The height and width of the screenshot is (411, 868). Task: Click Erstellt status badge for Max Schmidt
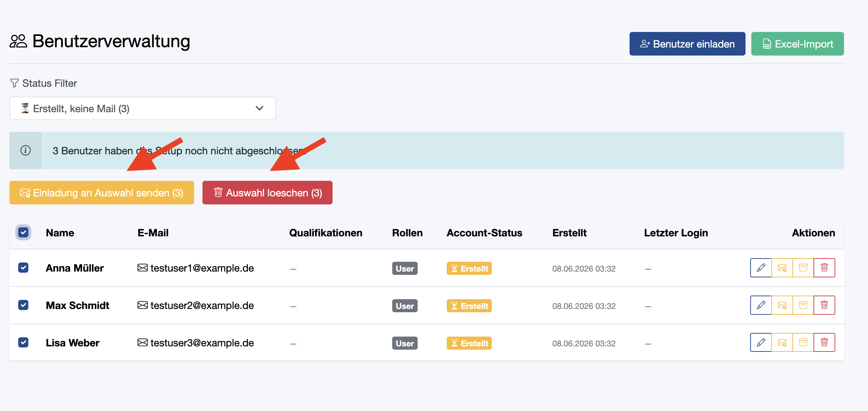[469, 306]
